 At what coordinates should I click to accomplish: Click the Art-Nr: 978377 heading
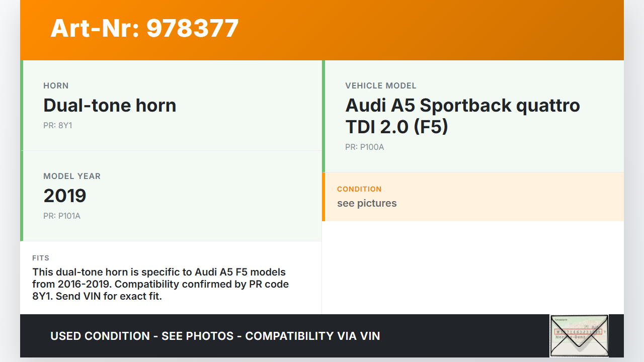(144, 28)
